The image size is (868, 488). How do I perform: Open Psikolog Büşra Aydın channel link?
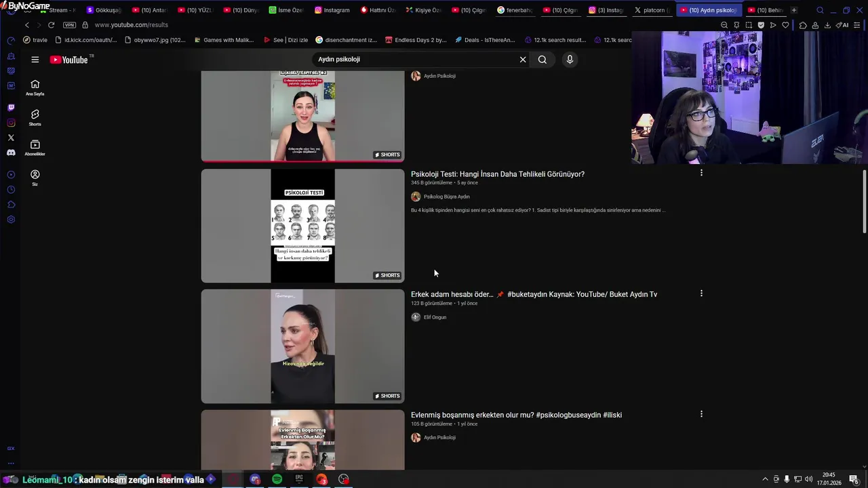[x=446, y=197]
